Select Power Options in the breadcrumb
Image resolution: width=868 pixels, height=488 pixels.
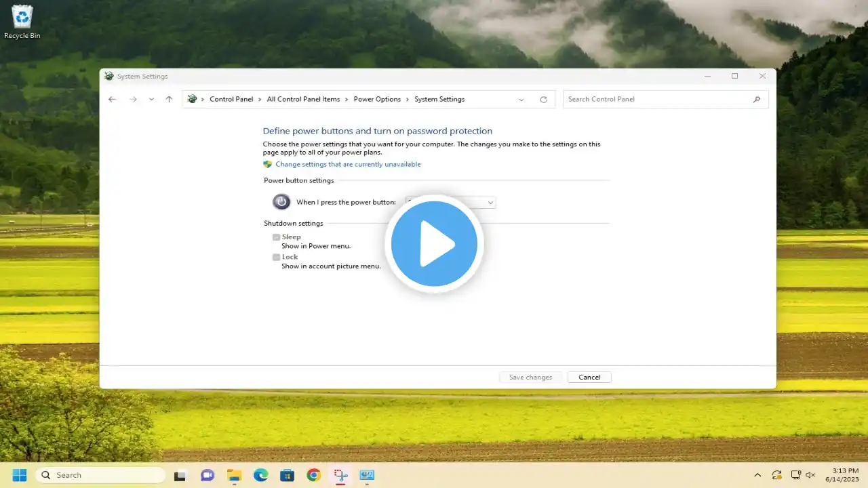coord(377,100)
